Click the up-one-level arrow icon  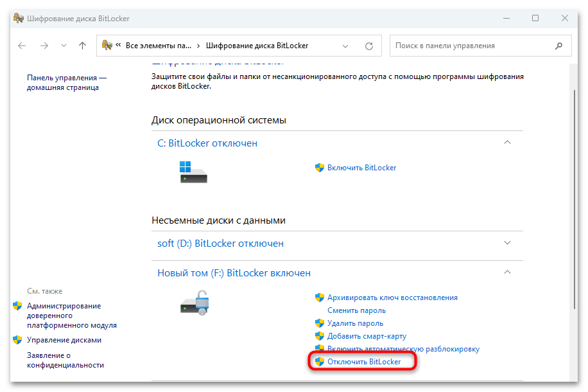[82, 45]
